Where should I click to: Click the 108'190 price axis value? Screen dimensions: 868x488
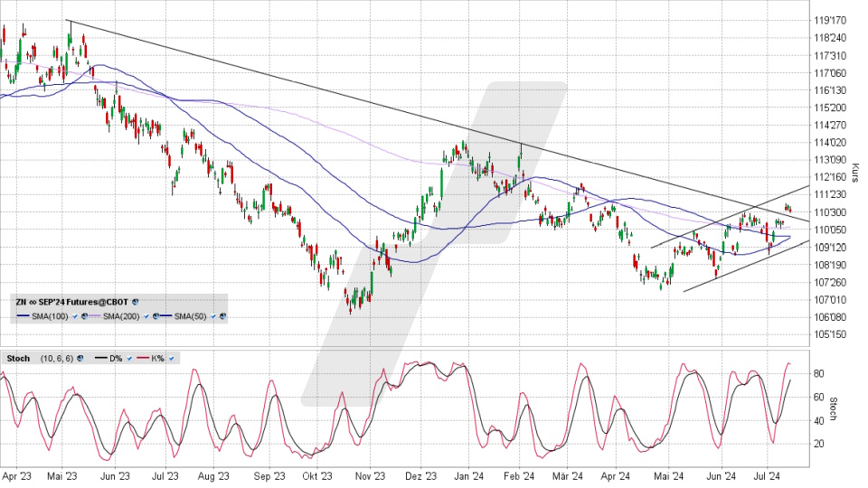(x=830, y=265)
